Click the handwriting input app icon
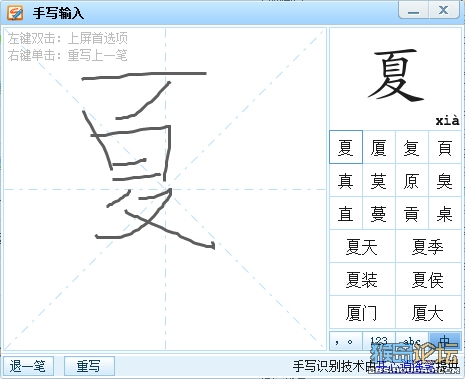This screenshot has height=379, width=465. pos(15,13)
